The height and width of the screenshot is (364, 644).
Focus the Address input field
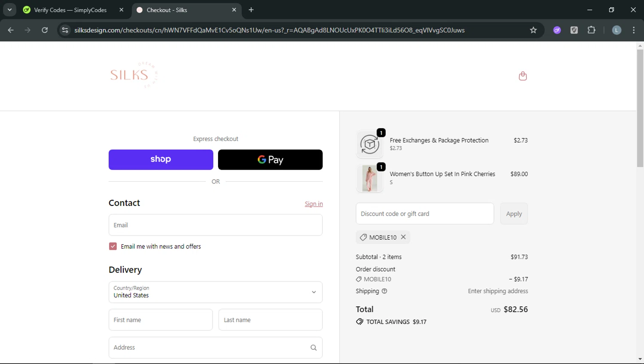pos(216,348)
